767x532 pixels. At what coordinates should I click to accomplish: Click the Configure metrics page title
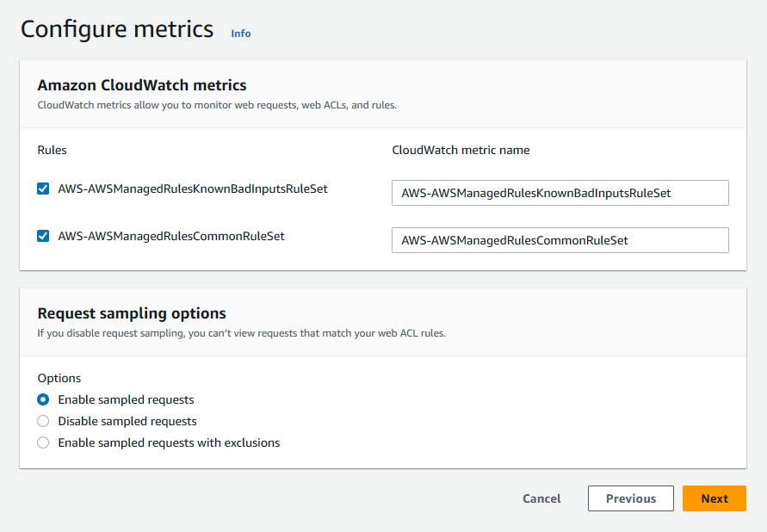[117, 29]
